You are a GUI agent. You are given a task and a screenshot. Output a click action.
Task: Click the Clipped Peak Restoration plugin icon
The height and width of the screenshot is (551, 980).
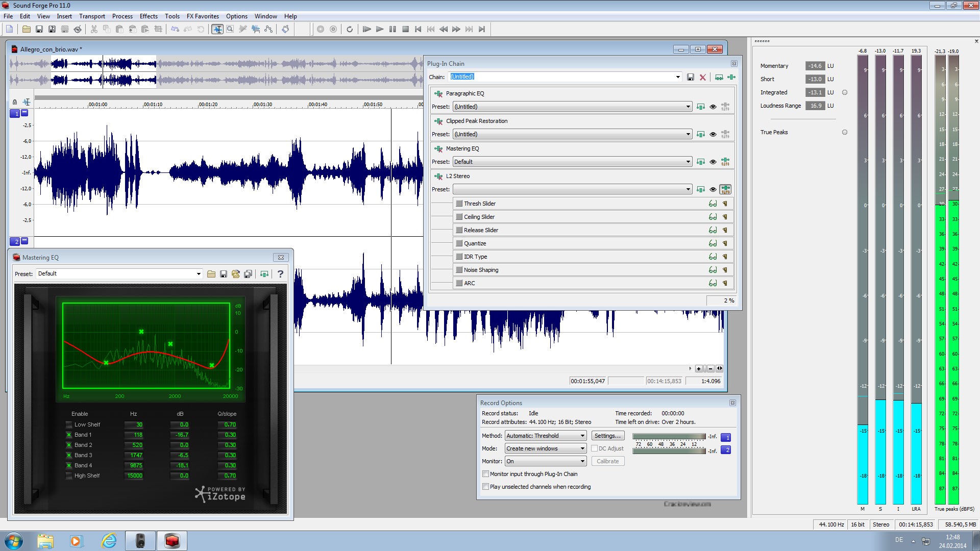(439, 120)
